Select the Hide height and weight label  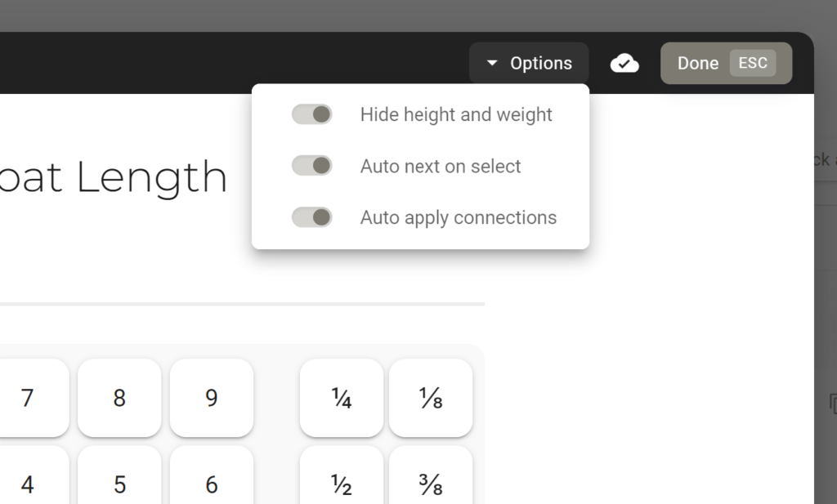(x=456, y=114)
